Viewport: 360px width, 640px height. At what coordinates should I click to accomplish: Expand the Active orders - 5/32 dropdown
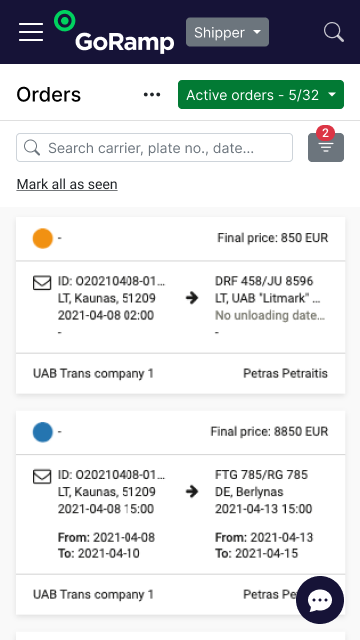(261, 95)
